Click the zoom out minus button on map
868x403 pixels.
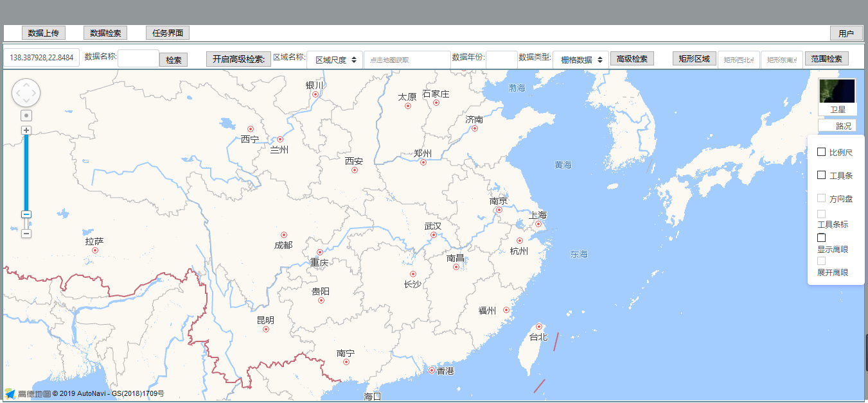26,234
